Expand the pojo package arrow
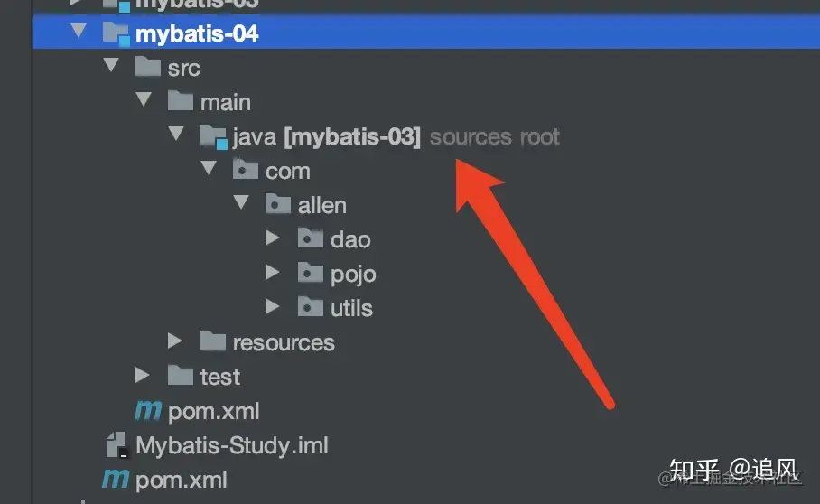 272,272
